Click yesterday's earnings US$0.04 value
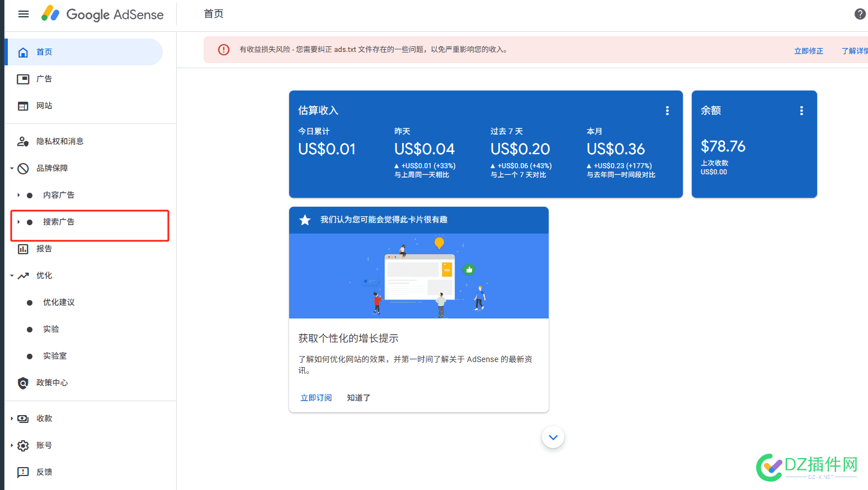 [424, 149]
